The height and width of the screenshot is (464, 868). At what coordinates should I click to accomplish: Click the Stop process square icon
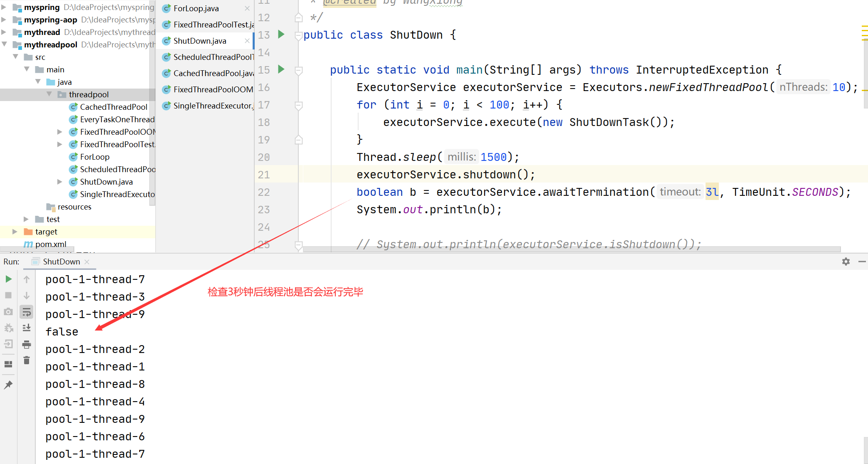(8, 295)
